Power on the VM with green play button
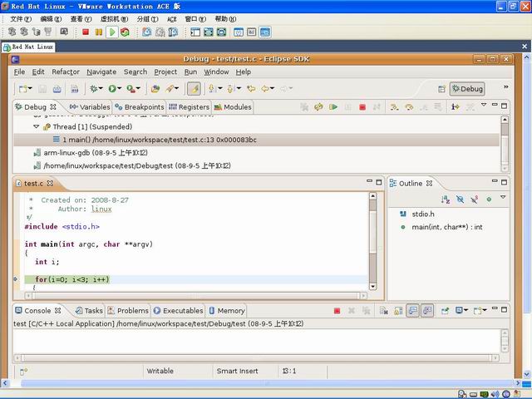This screenshot has height=399, width=532. coord(111,32)
